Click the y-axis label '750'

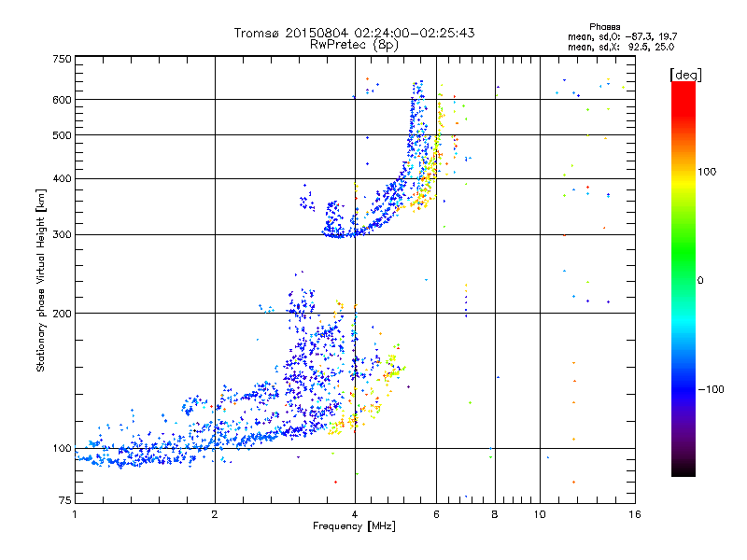tap(63, 59)
